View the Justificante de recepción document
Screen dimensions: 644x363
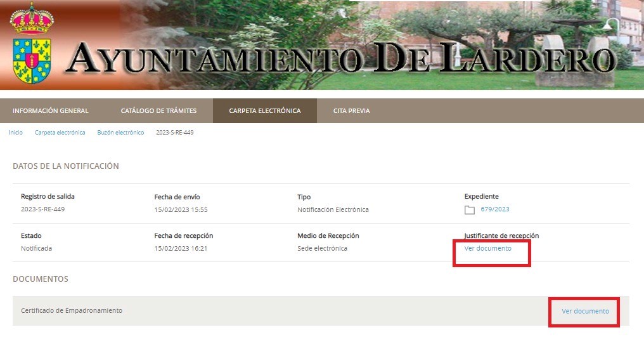coord(487,249)
